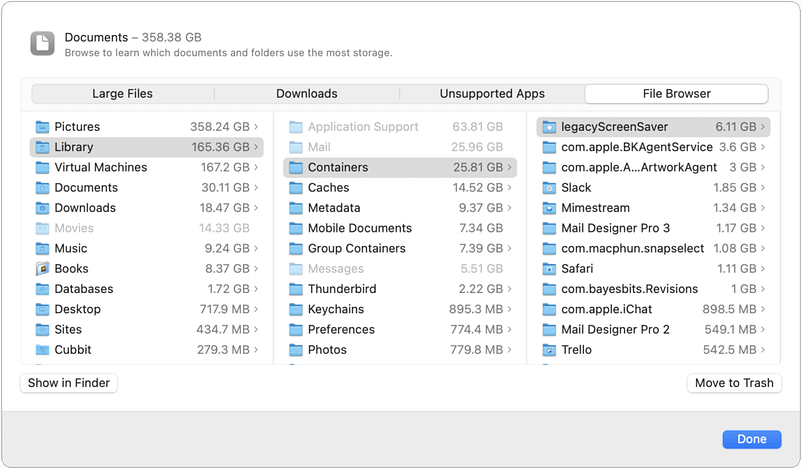The image size is (802, 469).
Task: Click the Documents header icon
Action: point(42,43)
